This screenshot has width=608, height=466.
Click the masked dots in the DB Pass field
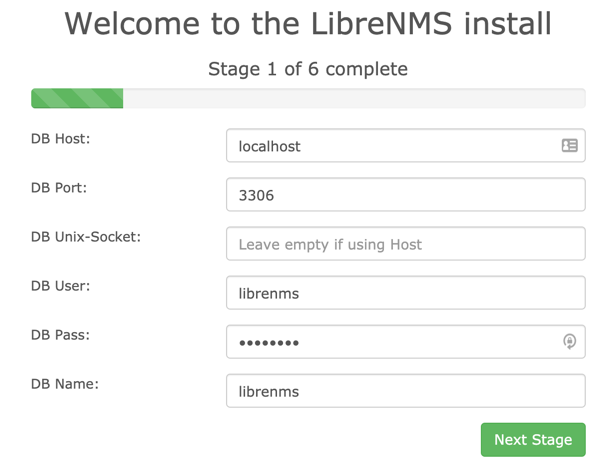[269, 343]
